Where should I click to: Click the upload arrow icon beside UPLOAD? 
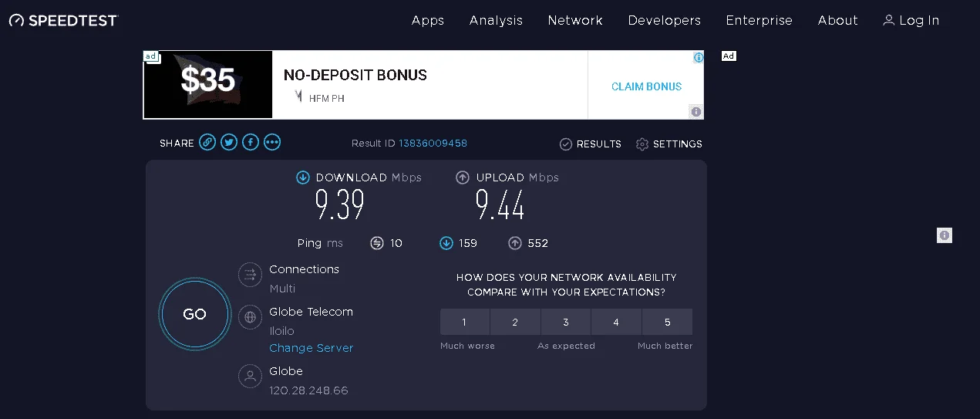tap(463, 177)
